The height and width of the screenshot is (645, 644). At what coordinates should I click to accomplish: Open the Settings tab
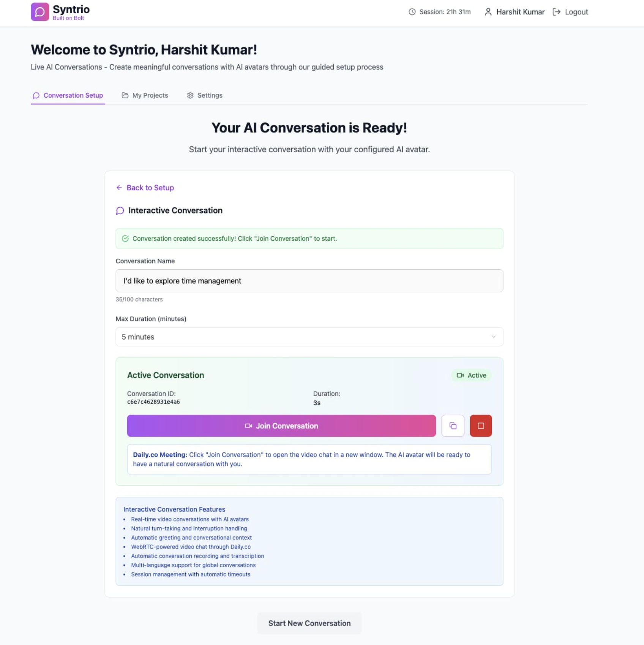pyautogui.click(x=205, y=95)
